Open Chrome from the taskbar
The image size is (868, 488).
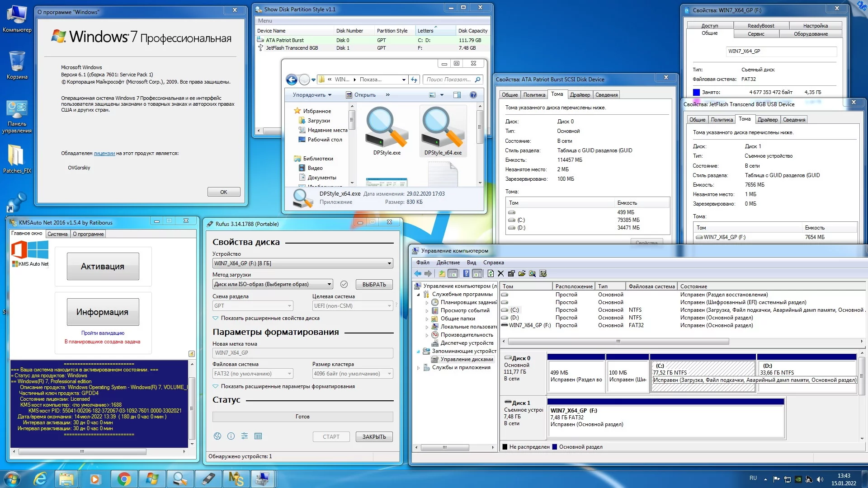tap(123, 479)
